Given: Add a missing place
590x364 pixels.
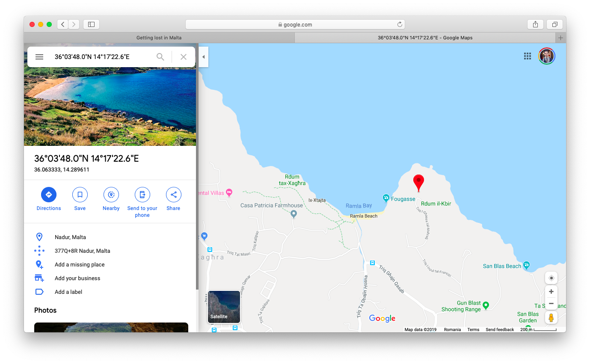Looking at the screenshot, I should coord(110,264).
